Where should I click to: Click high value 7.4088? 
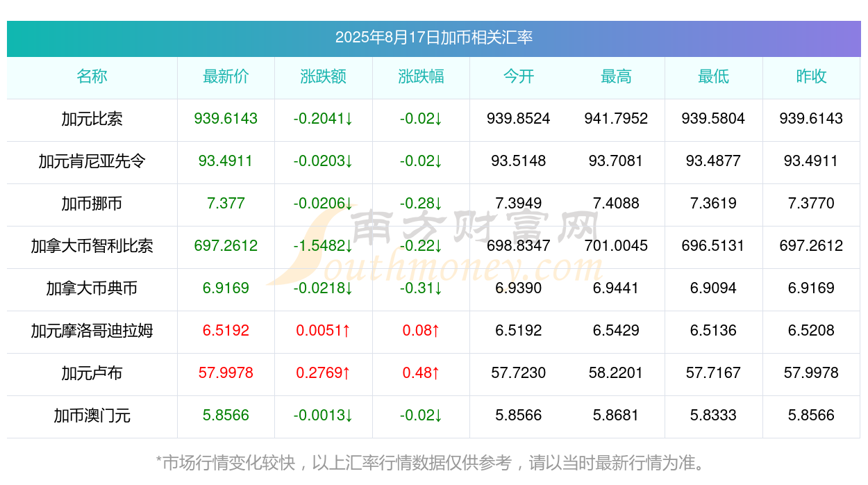click(x=616, y=204)
